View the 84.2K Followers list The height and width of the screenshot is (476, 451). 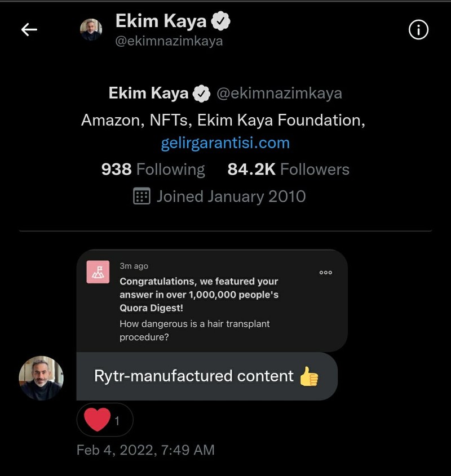pos(288,170)
